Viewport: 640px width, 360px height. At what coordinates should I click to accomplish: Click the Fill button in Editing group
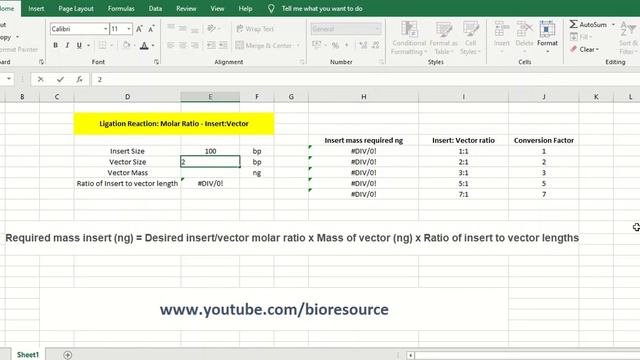[x=580, y=37]
